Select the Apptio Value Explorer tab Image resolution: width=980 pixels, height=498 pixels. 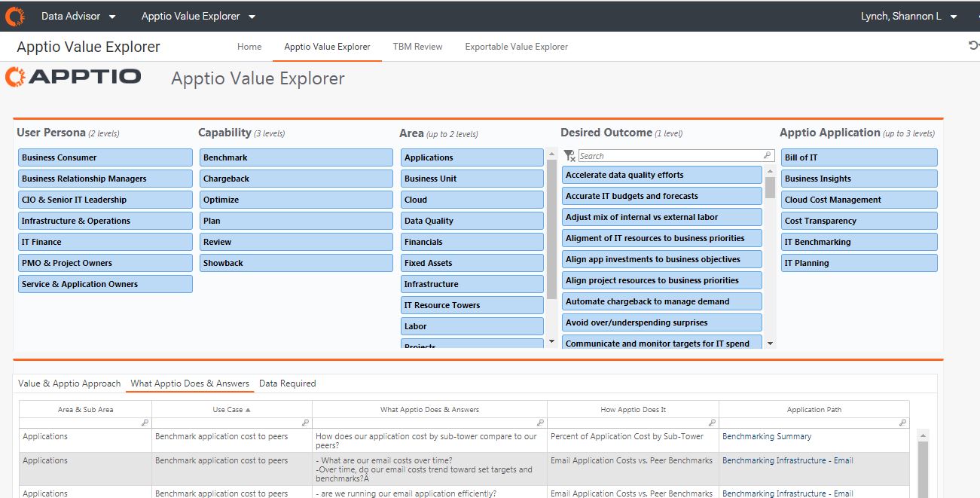pos(327,47)
